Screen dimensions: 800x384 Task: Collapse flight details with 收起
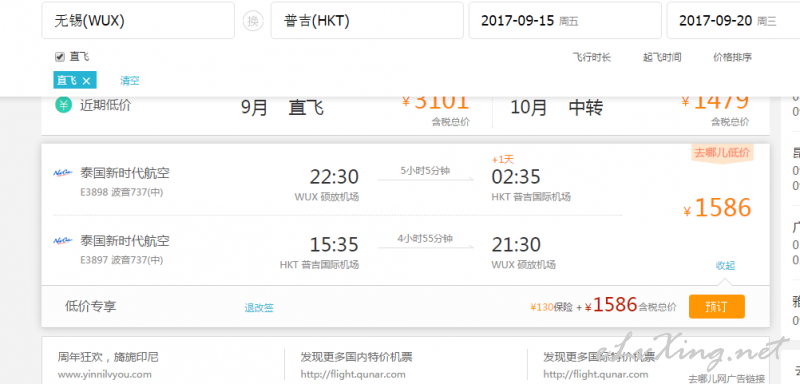point(725,265)
